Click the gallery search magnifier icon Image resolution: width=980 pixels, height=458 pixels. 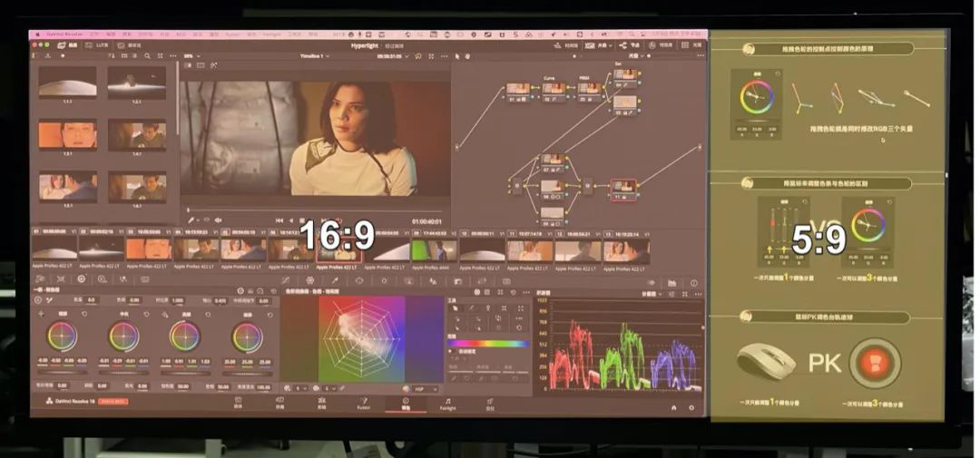coord(148,55)
